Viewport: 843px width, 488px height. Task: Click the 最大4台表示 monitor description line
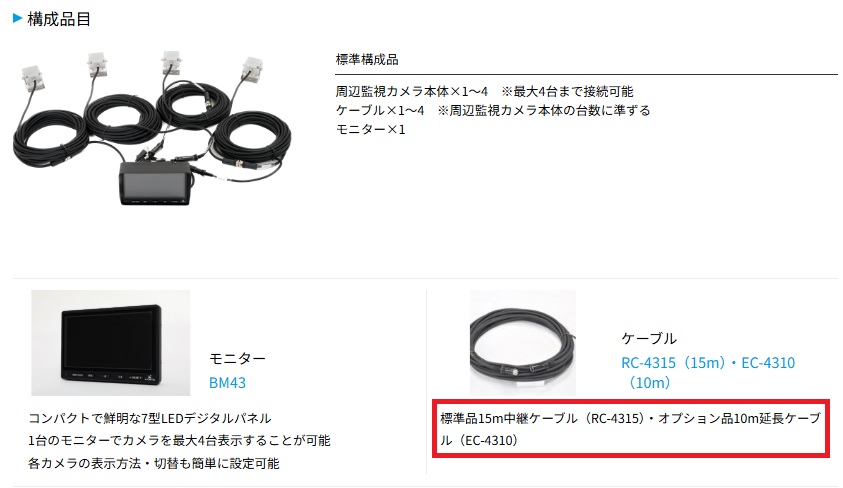(x=179, y=441)
